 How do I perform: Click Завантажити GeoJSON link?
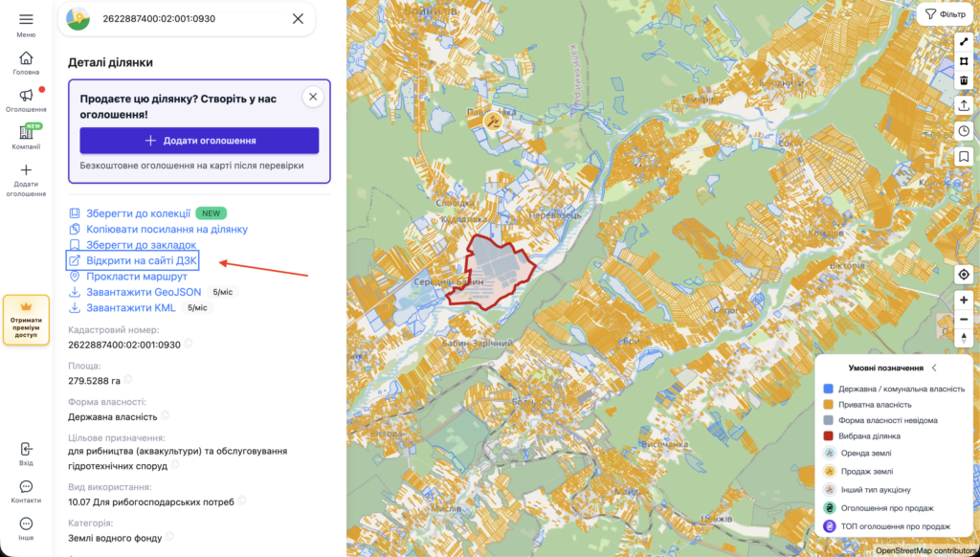tap(144, 292)
